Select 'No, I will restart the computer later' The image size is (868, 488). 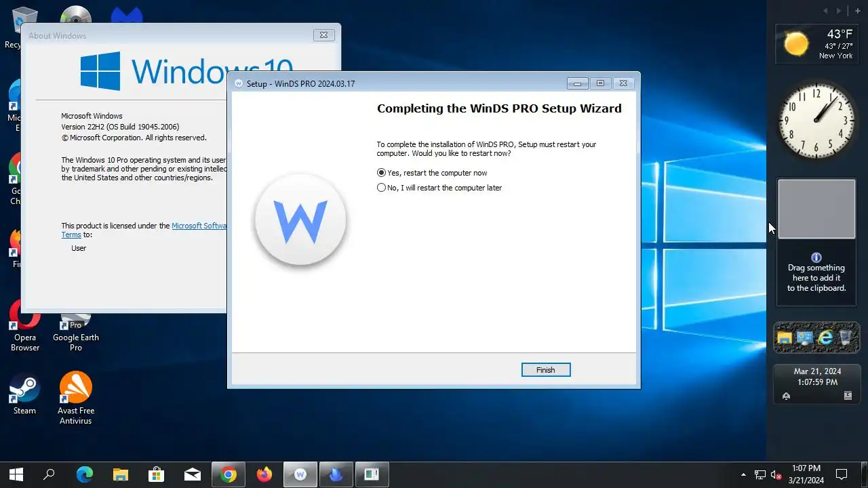click(x=439, y=188)
